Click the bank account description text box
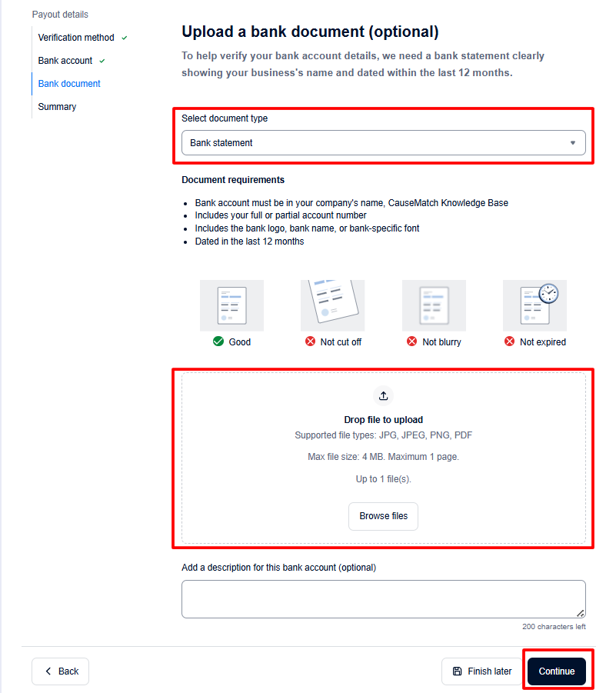Image resolution: width=616 pixels, height=693 pixels. click(x=384, y=599)
